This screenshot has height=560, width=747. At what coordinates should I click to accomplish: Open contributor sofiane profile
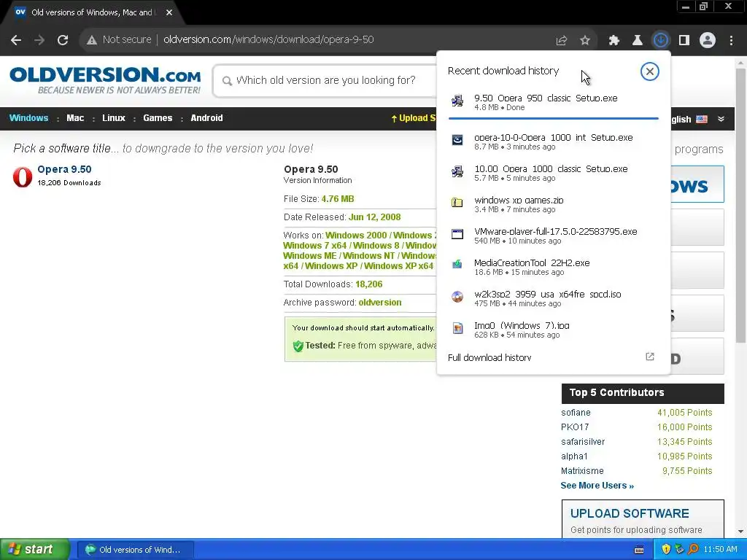click(576, 413)
